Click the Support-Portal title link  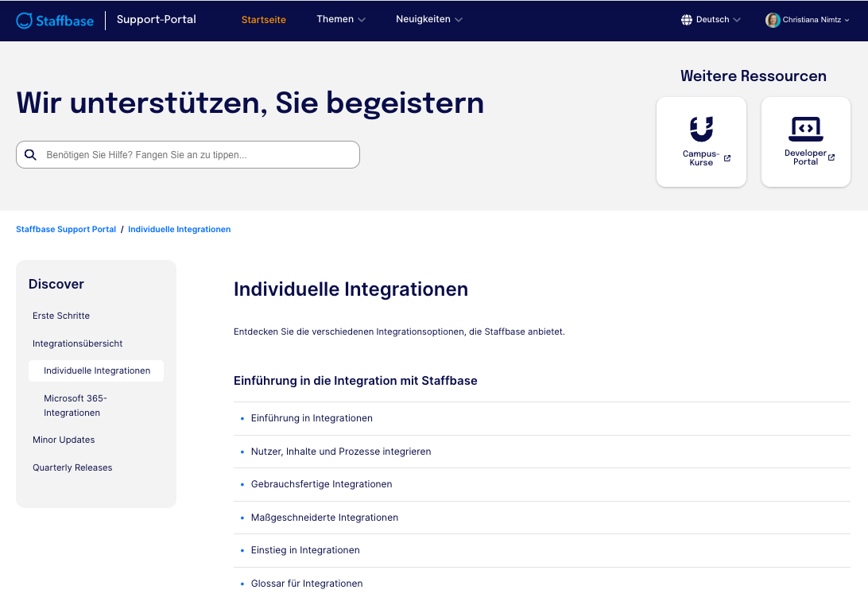click(x=156, y=19)
